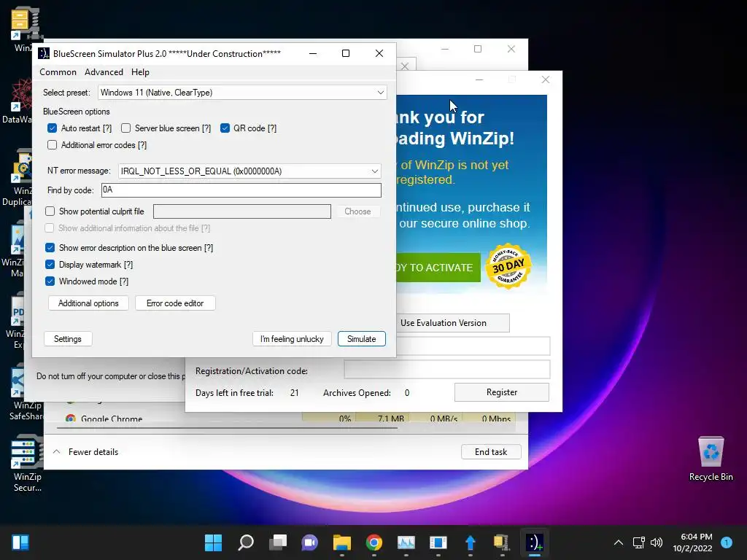This screenshot has height=560, width=747.
Task: Close the WinZip registration dialog
Action: (x=546, y=79)
